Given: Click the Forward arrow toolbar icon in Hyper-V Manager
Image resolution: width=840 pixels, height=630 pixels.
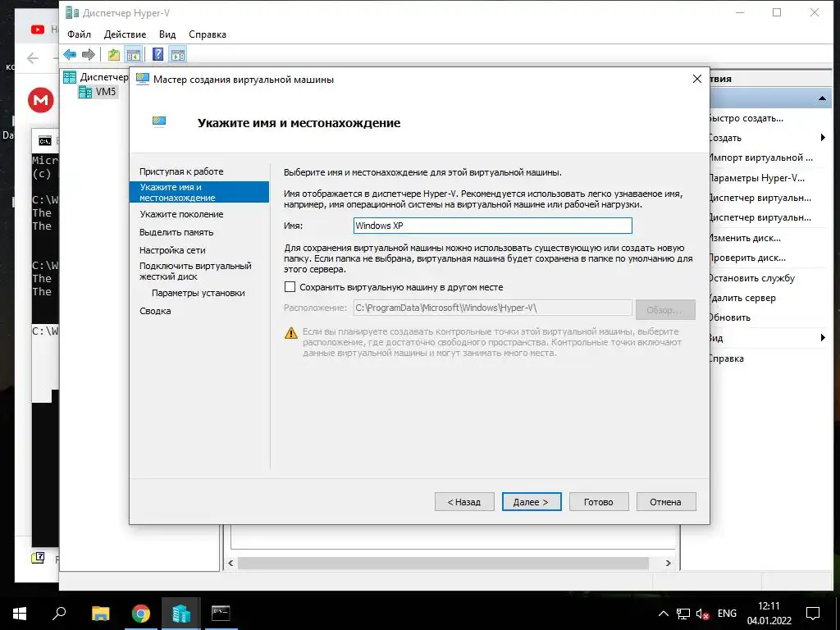Looking at the screenshot, I should [89, 54].
